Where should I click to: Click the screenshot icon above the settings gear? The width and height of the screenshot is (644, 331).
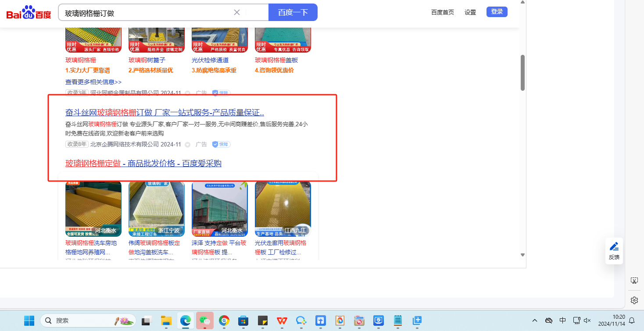tap(634, 281)
